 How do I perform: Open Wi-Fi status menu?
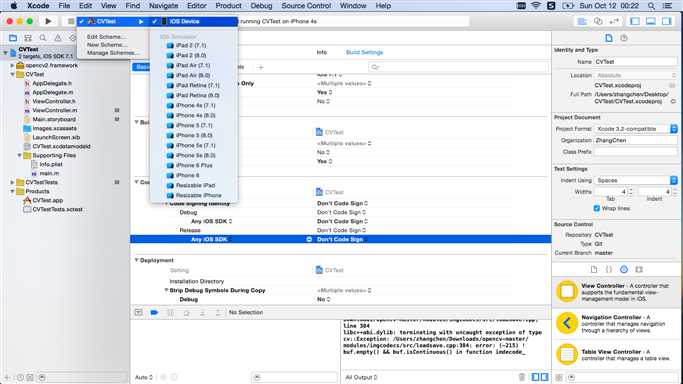(x=536, y=6)
